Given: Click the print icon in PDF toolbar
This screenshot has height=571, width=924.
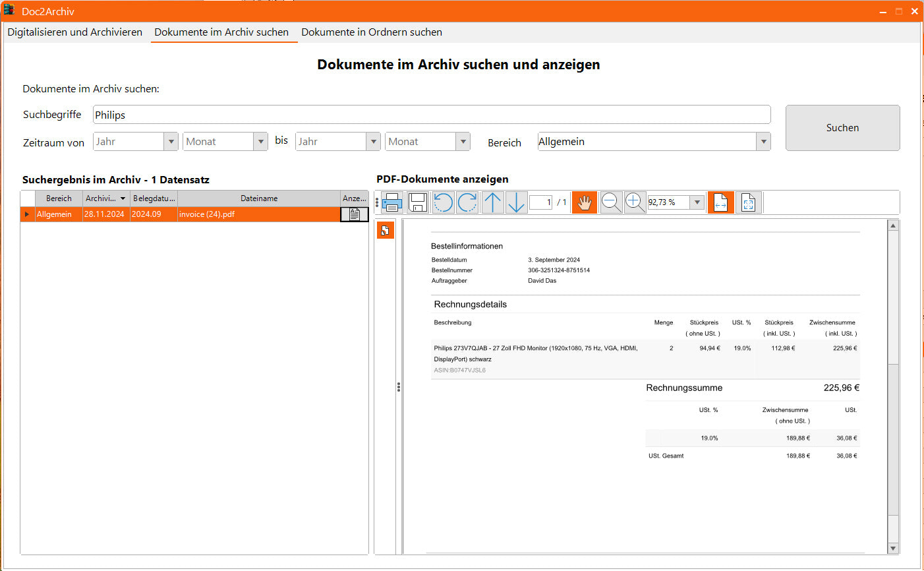Looking at the screenshot, I should pyautogui.click(x=392, y=202).
